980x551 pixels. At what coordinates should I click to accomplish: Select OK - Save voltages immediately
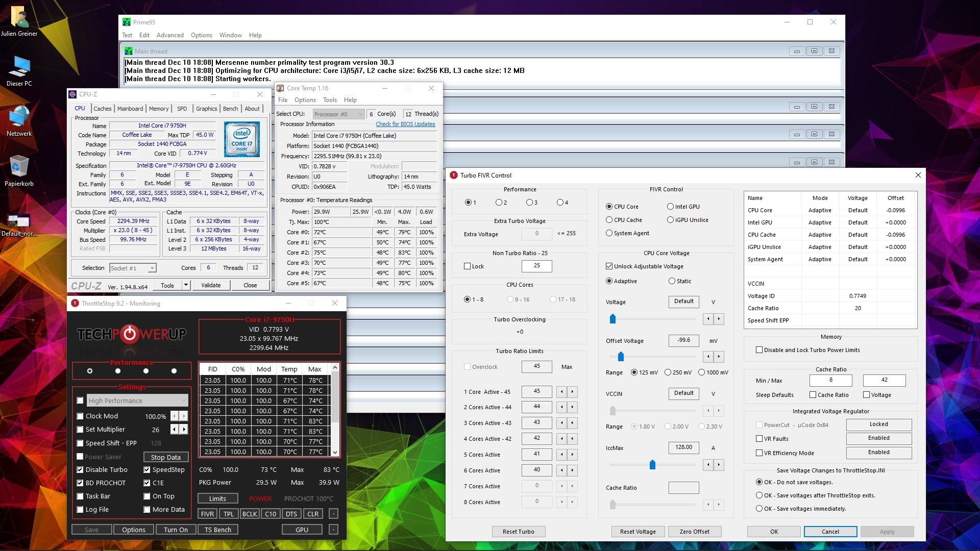[759, 509]
